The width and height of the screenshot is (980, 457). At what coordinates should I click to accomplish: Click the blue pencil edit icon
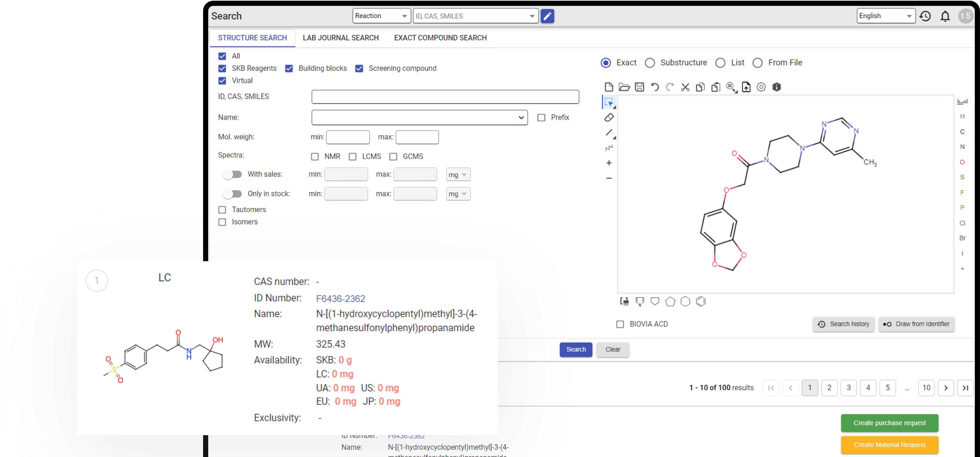pos(547,16)
